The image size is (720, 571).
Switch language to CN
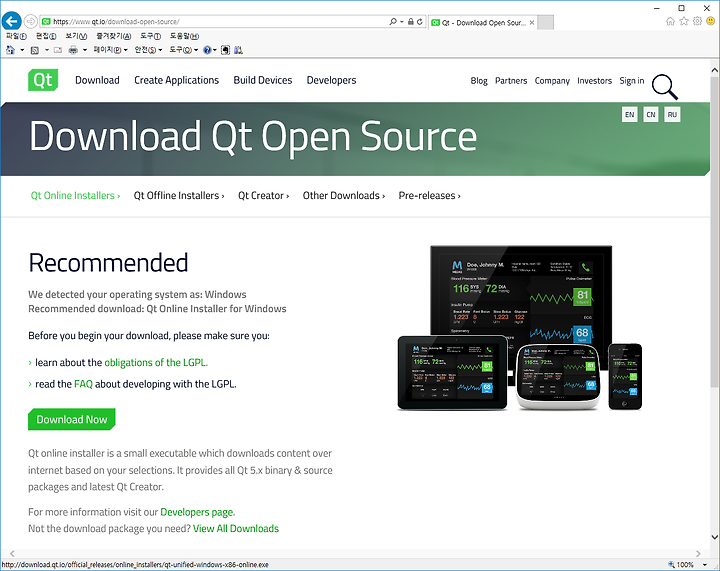pos(651,114)
